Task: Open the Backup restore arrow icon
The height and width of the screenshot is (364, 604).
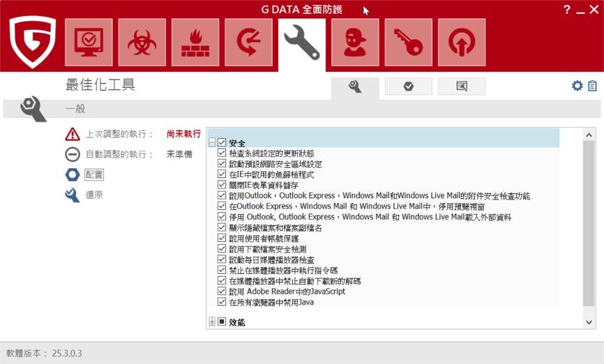Action: coord(248,42)
